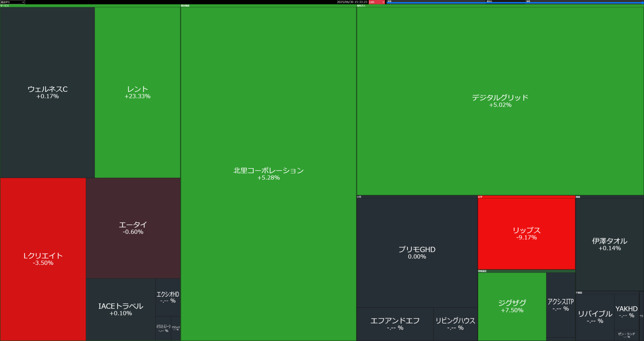Click the 小売 sector header
This screenshot has height=341, width=644.
[417, 197]
